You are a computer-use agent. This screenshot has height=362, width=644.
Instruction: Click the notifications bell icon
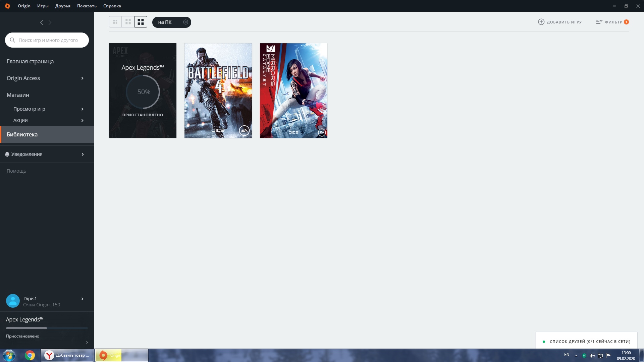tap(7, 154)
